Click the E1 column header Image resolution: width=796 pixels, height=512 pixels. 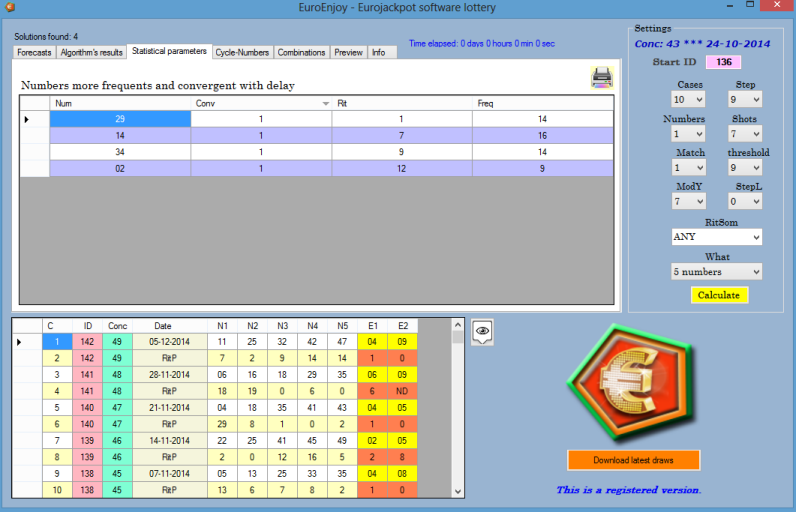(x=373, y=326)
